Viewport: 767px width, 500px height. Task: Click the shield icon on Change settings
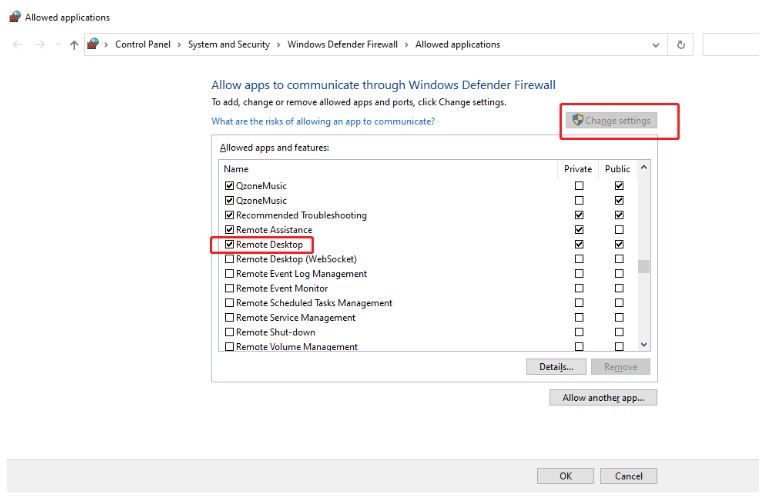tap(577, 121)
